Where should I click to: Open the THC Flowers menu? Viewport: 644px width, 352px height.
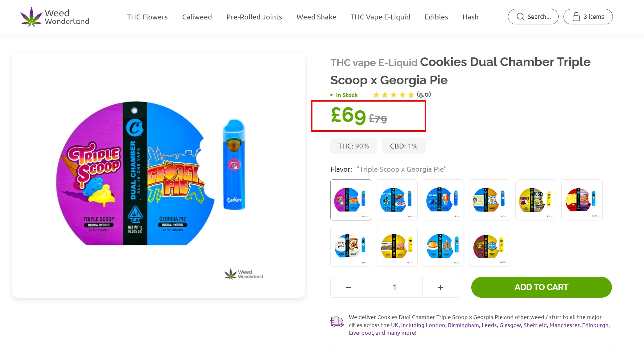147,17
